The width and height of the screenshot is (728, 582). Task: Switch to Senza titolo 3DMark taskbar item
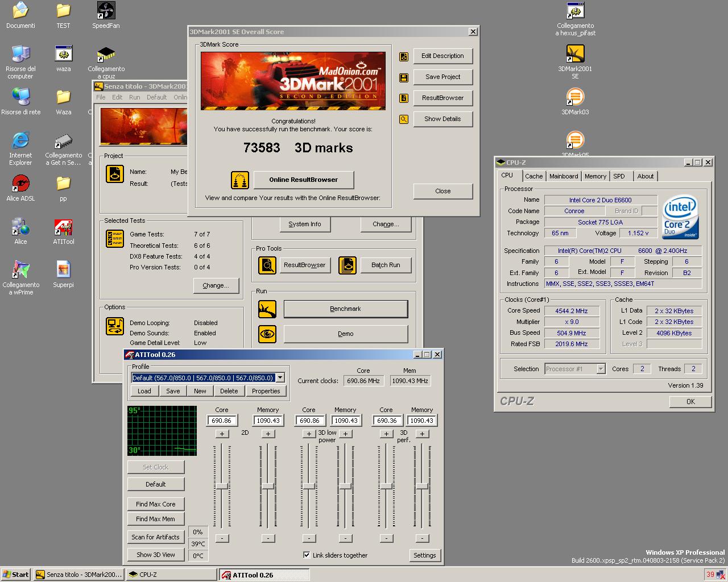point(78,575)
